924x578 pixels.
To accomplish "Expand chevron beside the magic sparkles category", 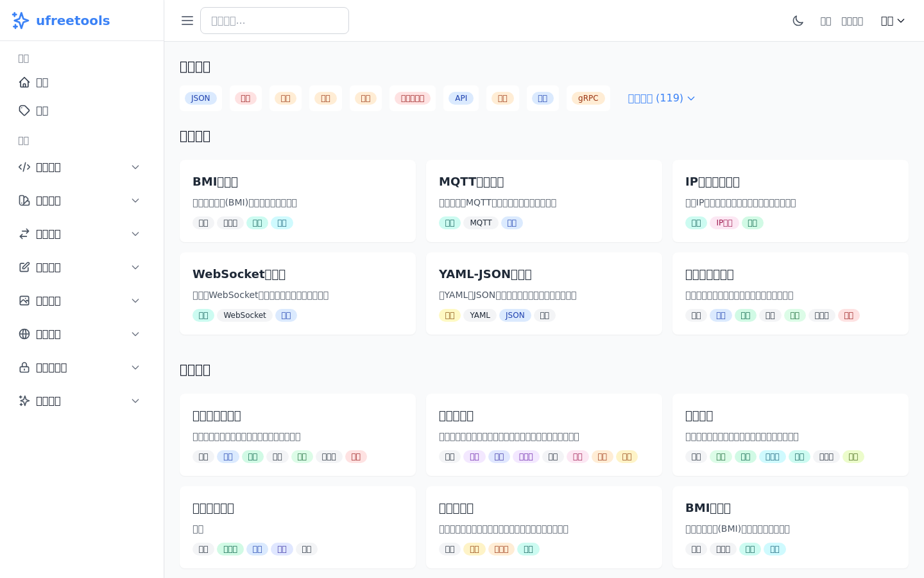I will click(x=135, y=401).
